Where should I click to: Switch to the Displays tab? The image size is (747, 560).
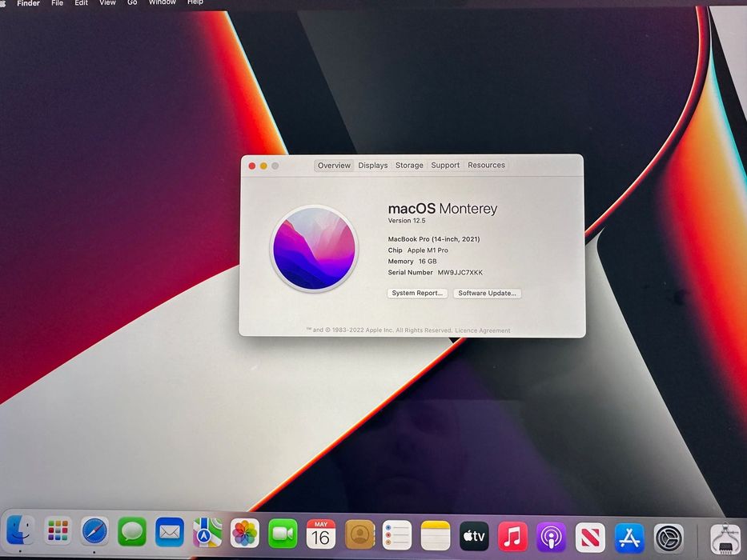coord(372,166)
